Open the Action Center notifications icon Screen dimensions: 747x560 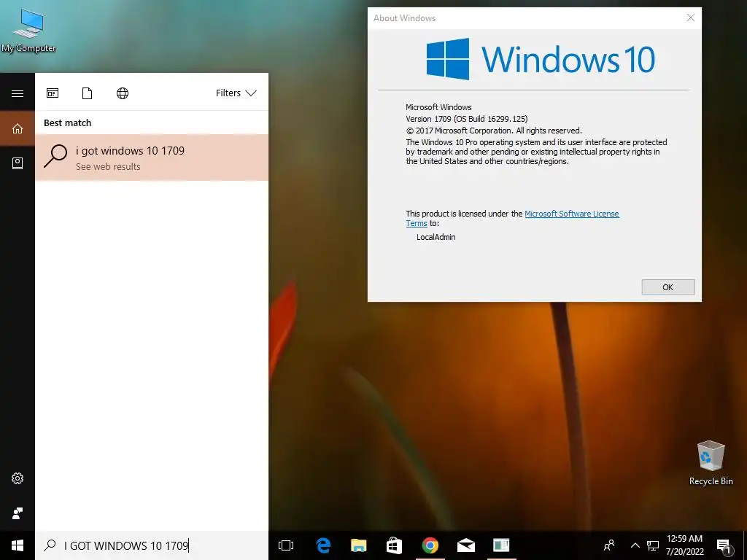(x=724, y=545)
